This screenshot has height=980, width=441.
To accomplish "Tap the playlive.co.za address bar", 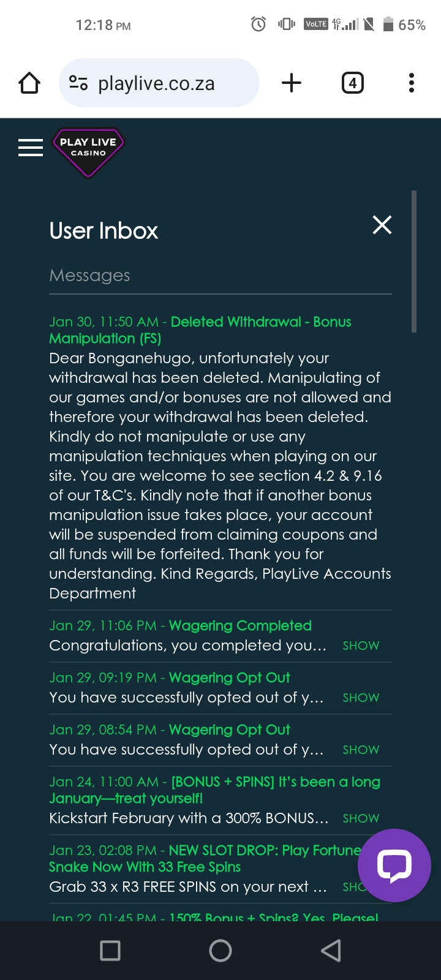I will [157, 83].
